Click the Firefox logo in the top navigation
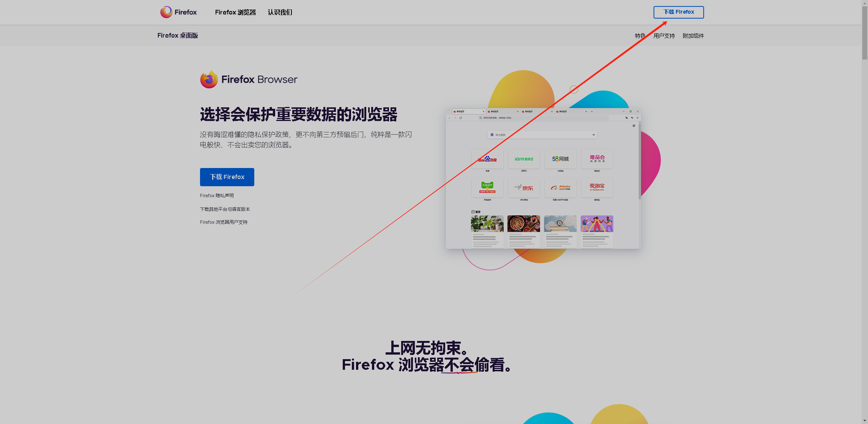This screenshot has height=424, width=868. 178,12
